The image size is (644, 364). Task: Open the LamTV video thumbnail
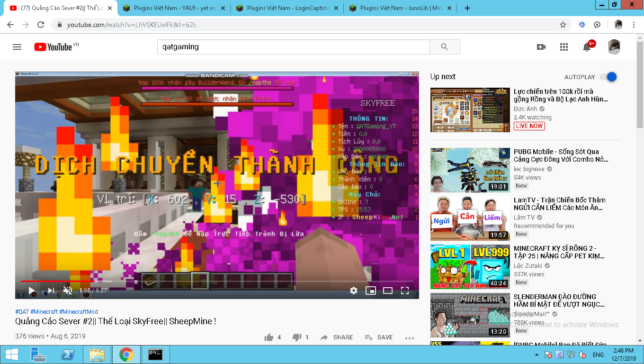[x=470, y=218]
